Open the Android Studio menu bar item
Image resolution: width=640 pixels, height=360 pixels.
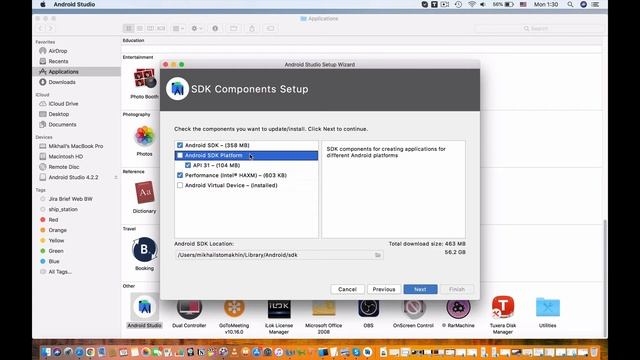(74, 4)
